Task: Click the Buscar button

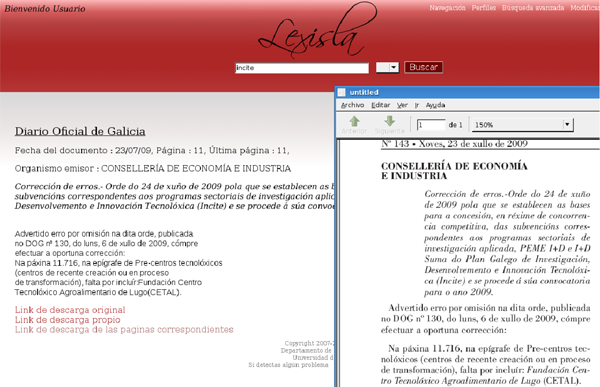Action: click(423, 67)
